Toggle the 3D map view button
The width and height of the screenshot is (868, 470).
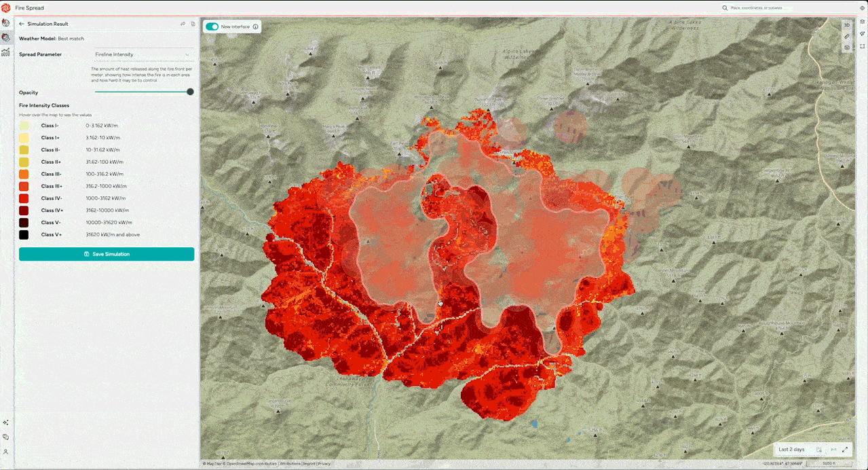[x=846, y=24]
